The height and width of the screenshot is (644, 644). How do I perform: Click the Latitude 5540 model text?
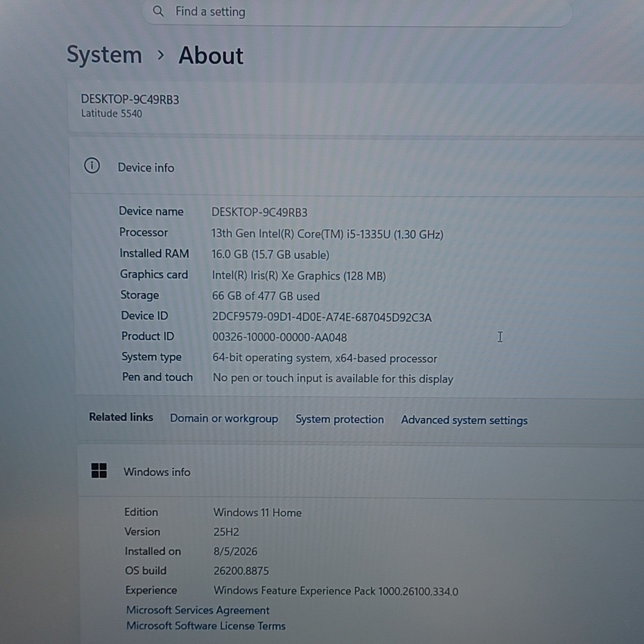[112, 114]
